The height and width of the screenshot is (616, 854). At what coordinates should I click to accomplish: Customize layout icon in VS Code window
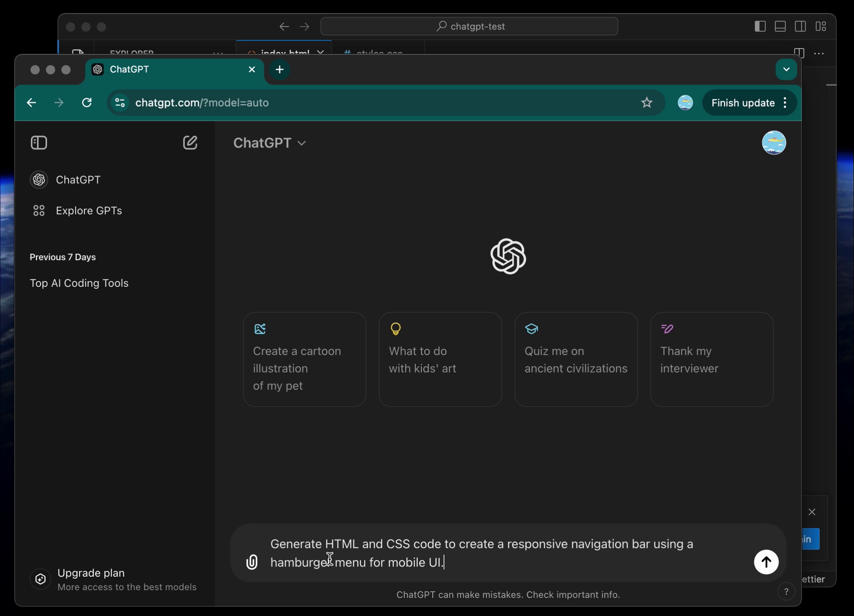[x=821, y=26]
